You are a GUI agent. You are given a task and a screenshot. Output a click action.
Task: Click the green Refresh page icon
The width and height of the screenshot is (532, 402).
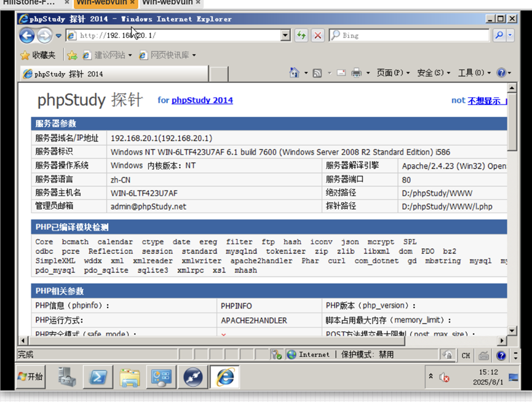click(x=301, y=35)
